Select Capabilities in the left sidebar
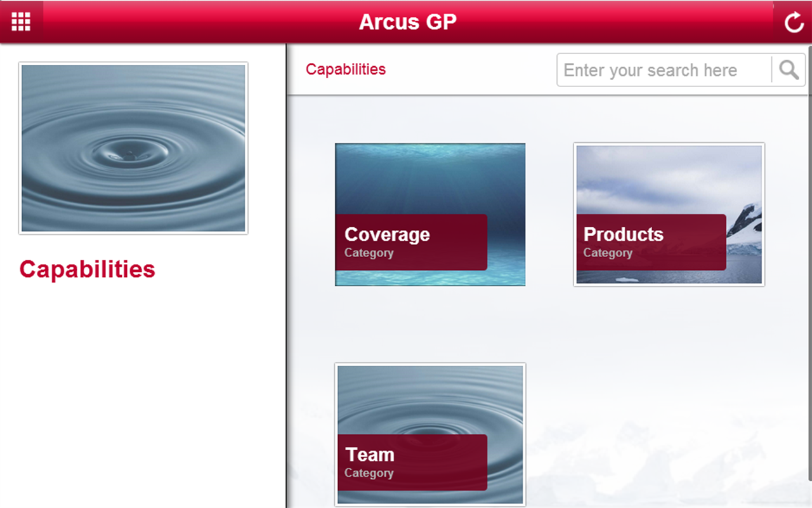The image size is (812, 508). pos(87,269)
